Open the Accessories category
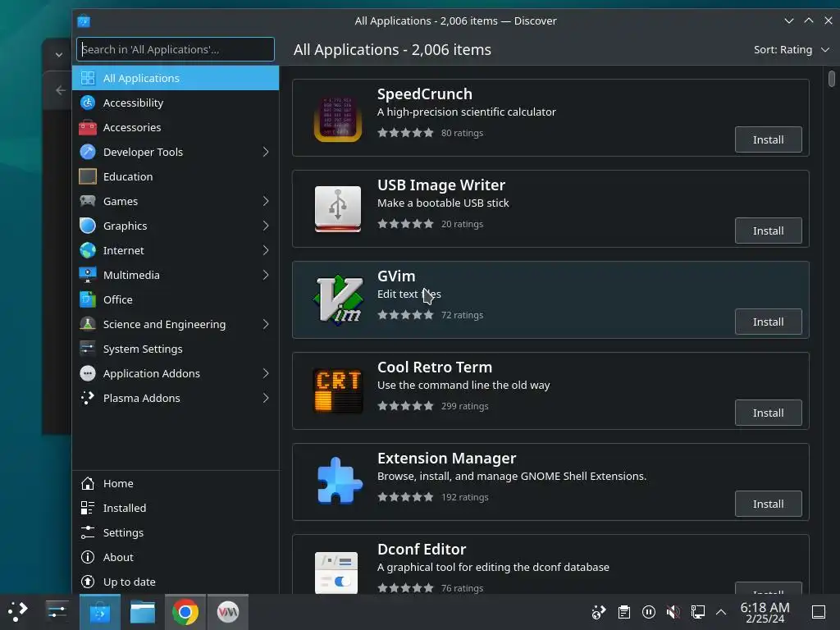The height and width of the screenshot is (630, 840). point(176,127)
